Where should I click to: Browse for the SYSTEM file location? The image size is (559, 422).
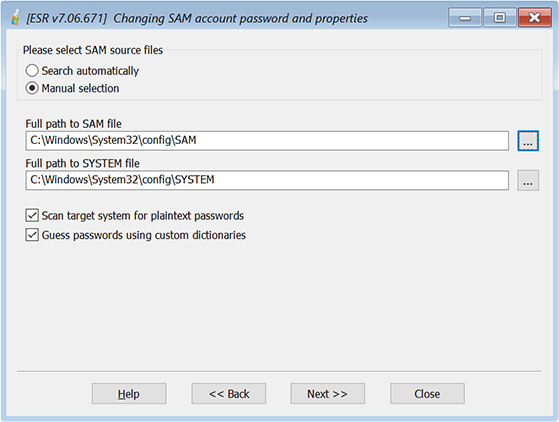[x=528, y=180]
